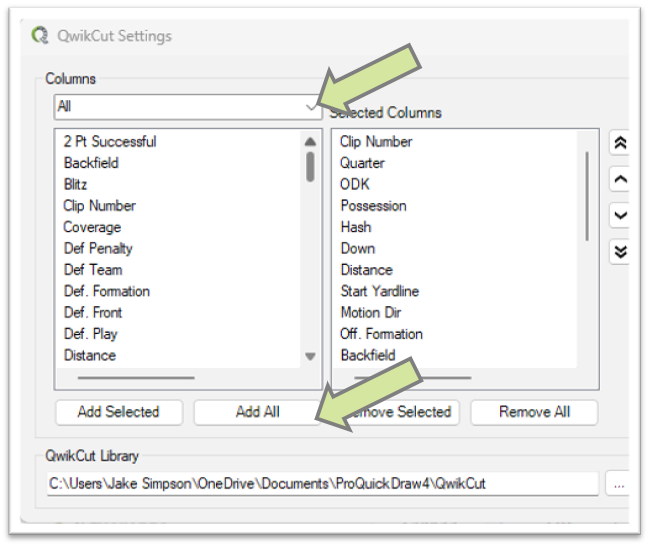Viewport: 650px width, 547px height.
Task: Click the move down chevron icon
Action: (x=620, y=215)
